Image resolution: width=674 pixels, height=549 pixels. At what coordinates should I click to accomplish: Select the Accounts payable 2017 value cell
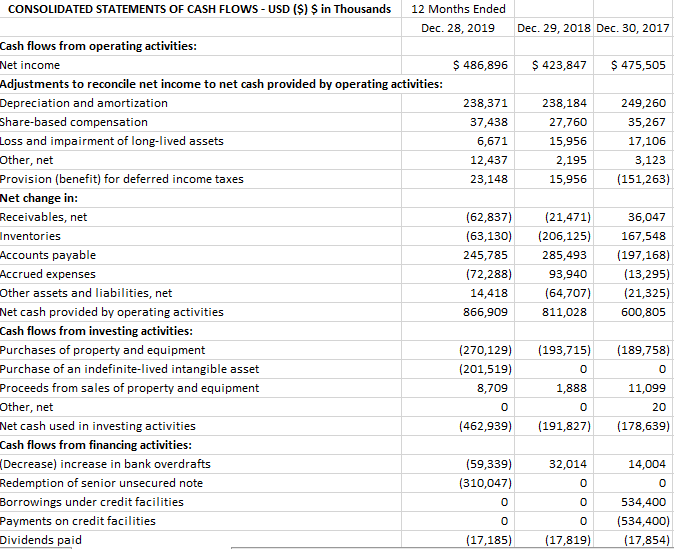click(x=633, y=255)
